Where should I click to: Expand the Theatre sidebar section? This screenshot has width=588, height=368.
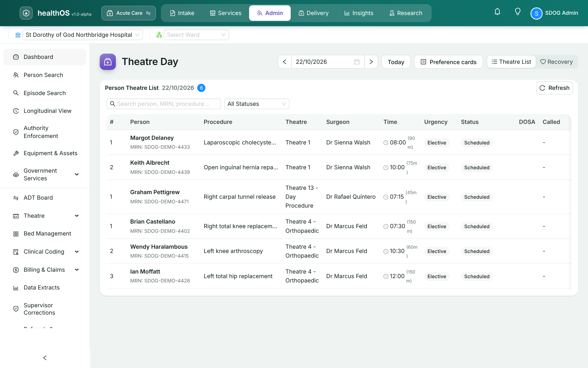point(45,216)
